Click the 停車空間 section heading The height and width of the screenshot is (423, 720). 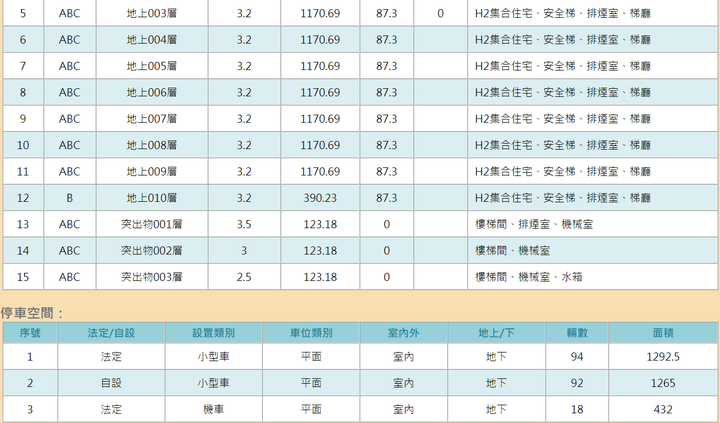coord(32,313)
